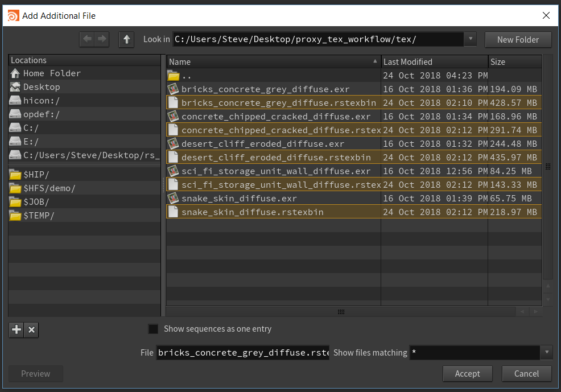This screenshot has height=392, width=561.
Task: Open the Show files matching dropdown
Action: [x=546, y=352]
